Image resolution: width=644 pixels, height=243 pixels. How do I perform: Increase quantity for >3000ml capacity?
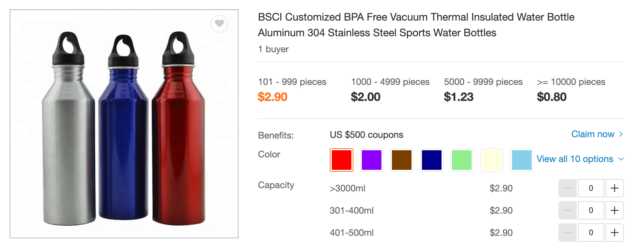pyautogui.click(x=615, y=188)
